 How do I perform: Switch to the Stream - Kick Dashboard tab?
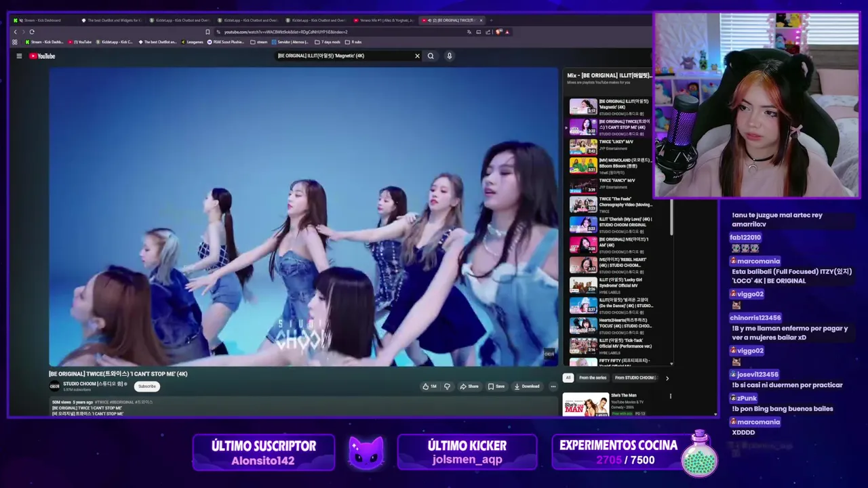point(41,20)
